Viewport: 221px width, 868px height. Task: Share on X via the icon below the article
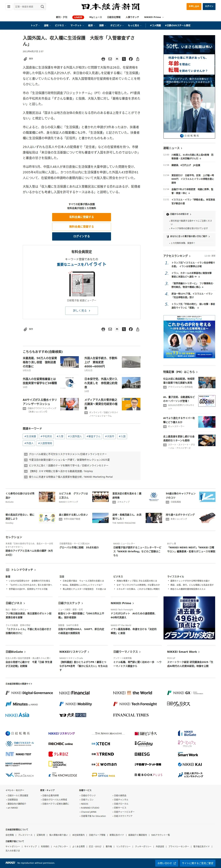click(x=124, y=329)
